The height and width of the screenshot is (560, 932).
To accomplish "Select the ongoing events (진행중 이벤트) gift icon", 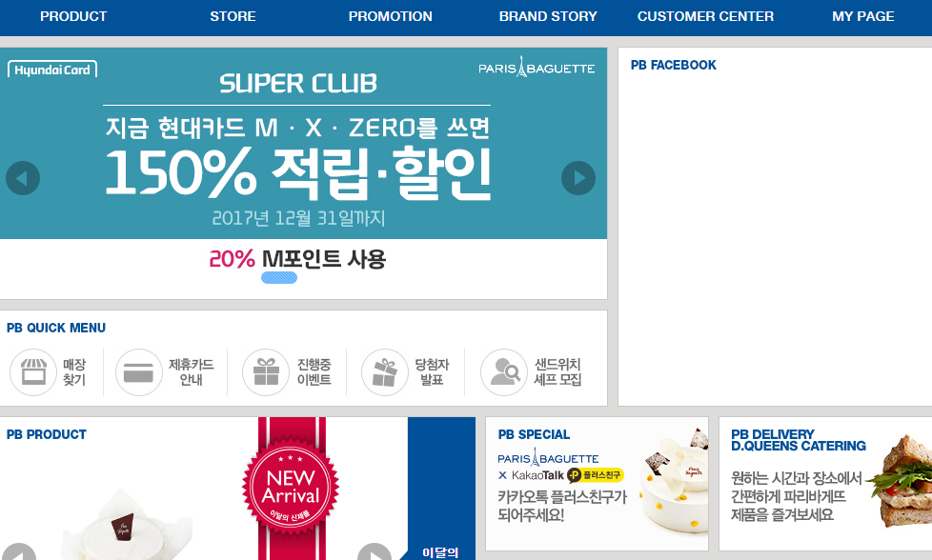I will coord(266,372).
